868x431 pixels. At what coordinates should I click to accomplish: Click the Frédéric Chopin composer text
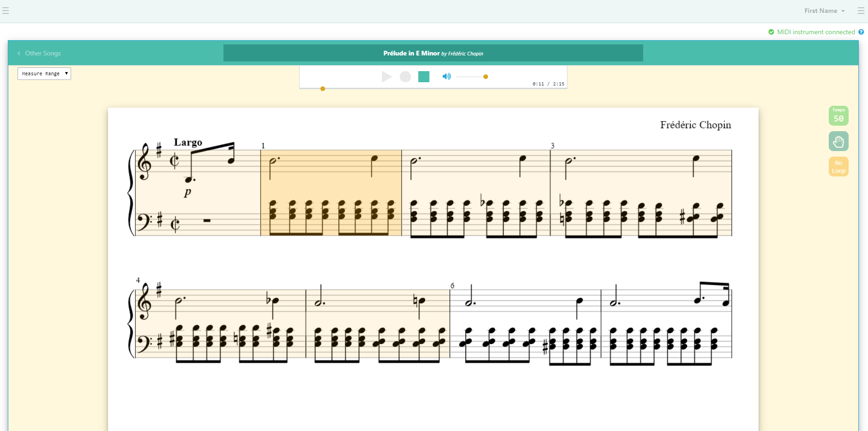click(x=695, y=125)
